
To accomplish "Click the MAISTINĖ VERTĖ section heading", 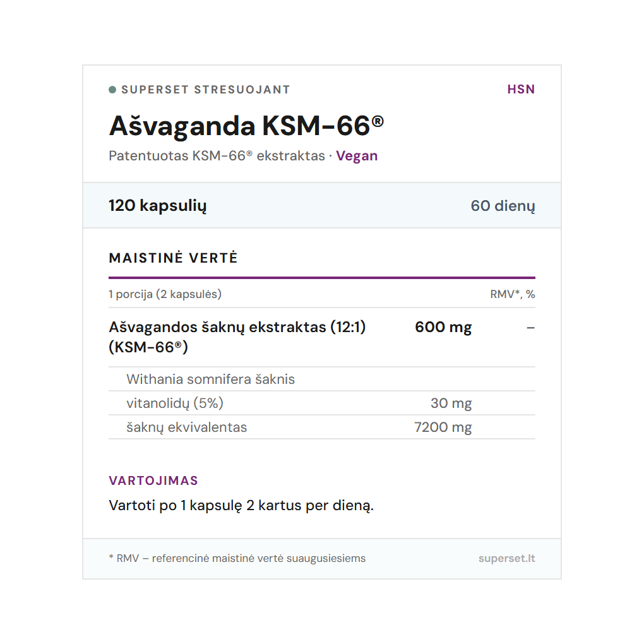I will 173,258.
